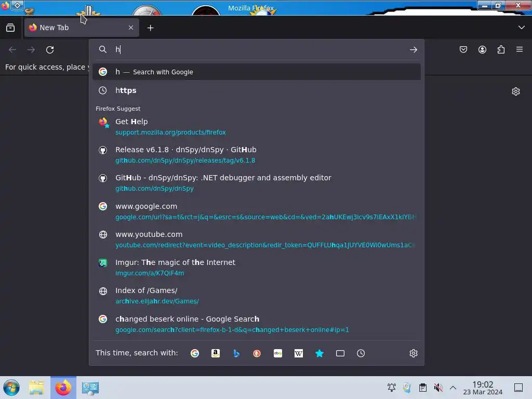The width and height of the screenshot is (532, 399).
Task: Reload the page with the refresh icon
Action: [50, 50]
